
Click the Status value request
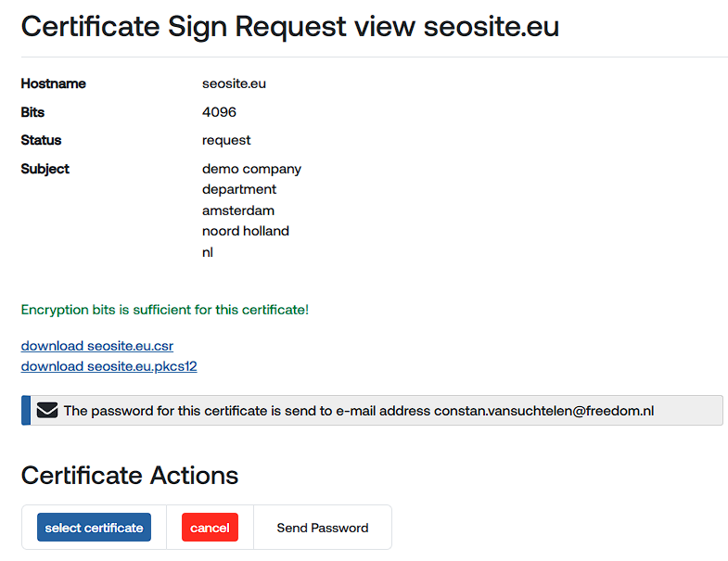point(226,140)
